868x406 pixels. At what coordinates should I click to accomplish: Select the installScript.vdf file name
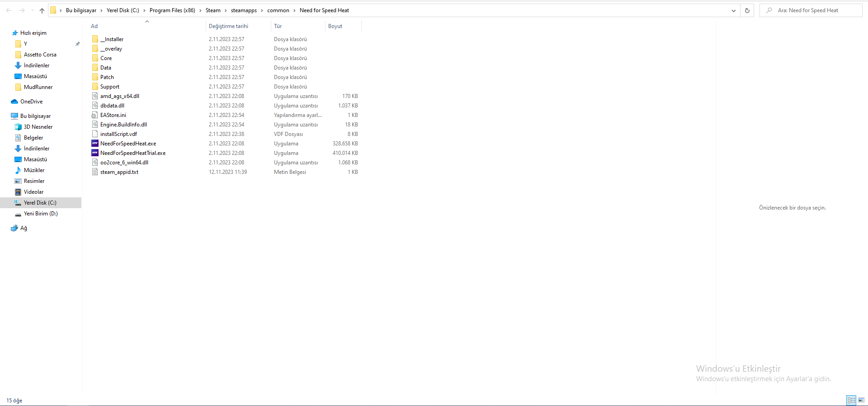[x=118, y=134]
